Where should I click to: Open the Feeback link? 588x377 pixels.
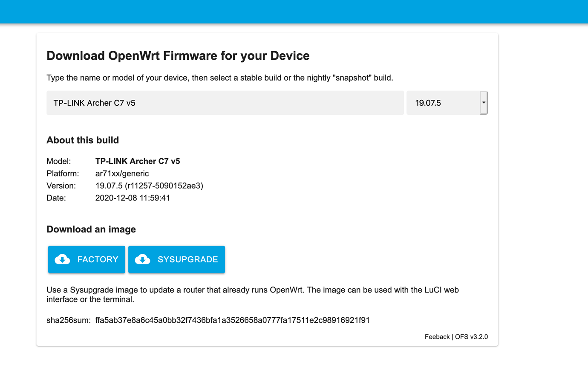point(437,336)
